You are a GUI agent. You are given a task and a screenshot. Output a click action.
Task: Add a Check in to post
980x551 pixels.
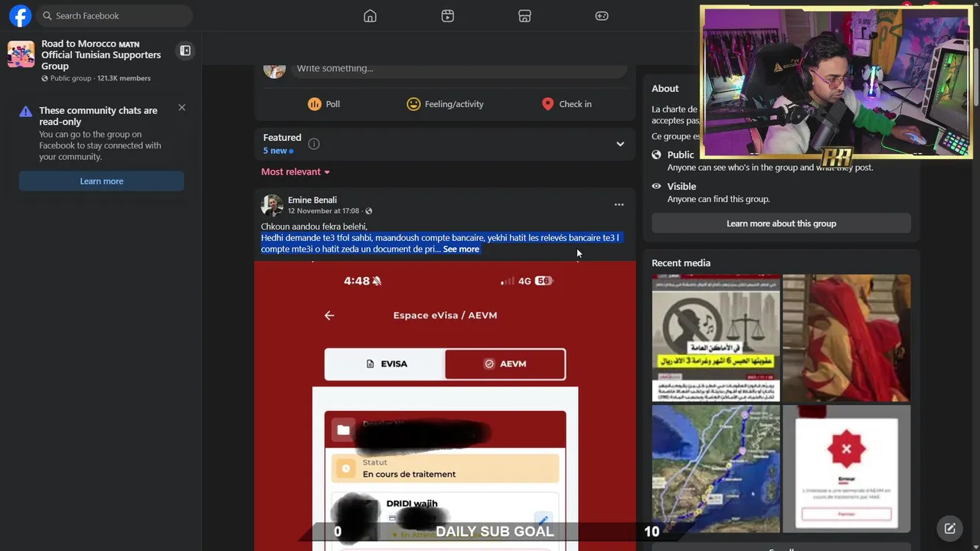pyautogui.click(x=567, y=104)
